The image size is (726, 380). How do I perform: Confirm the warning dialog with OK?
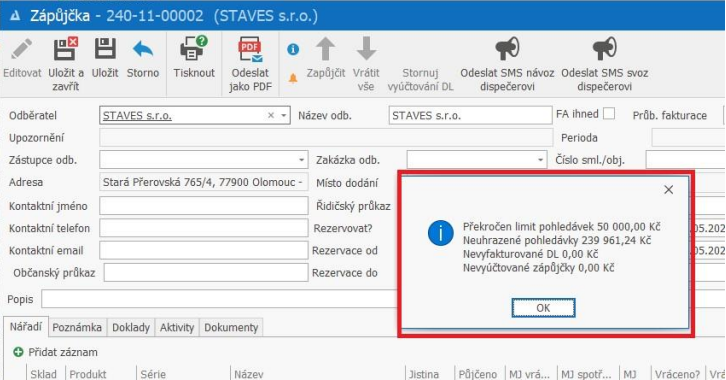543,308
